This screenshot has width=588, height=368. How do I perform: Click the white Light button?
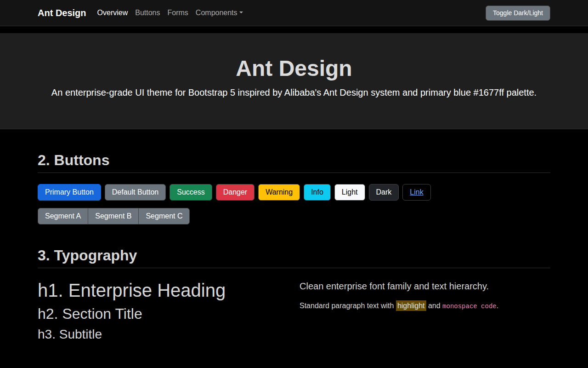350,192
